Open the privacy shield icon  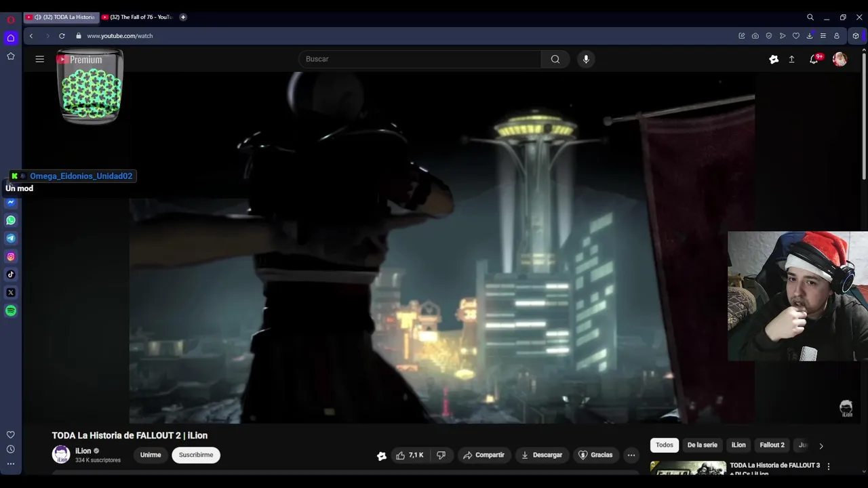(x=769, y=36)
